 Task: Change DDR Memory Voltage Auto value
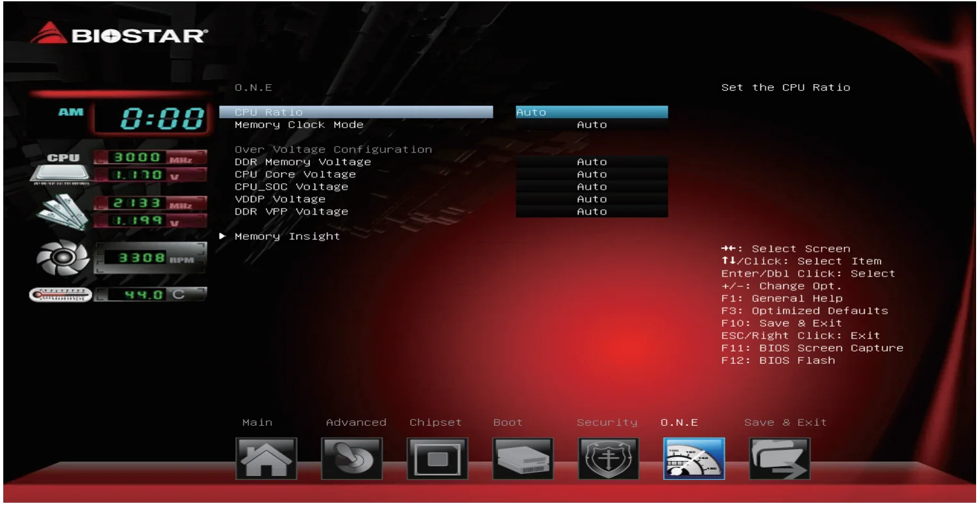coord(592,162)
